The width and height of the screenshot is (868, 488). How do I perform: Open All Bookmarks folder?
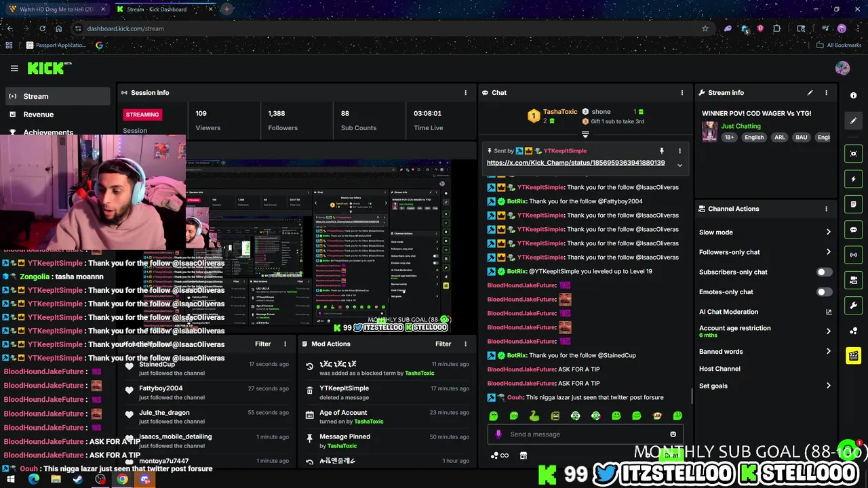pos(838,45)
